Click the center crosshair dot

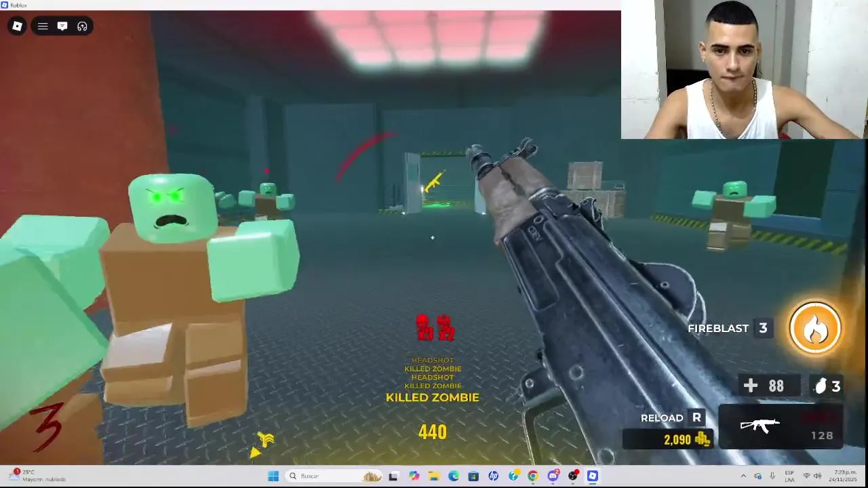[x=433, y=237]
